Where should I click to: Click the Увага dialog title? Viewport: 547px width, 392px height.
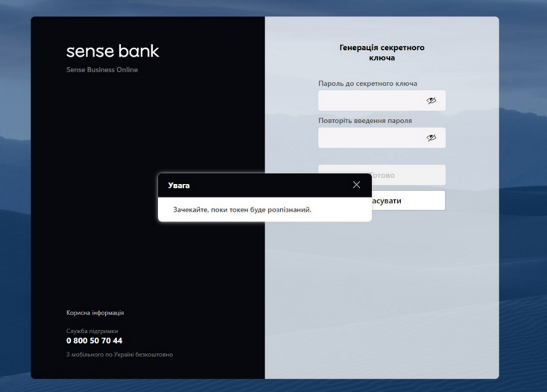(179, 186)
